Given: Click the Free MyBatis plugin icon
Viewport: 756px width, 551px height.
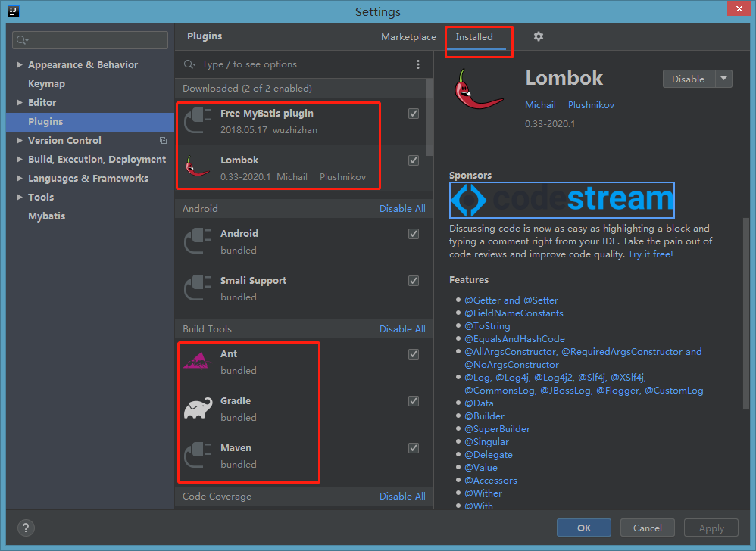Looking at the screenshot, I should 198,120.
